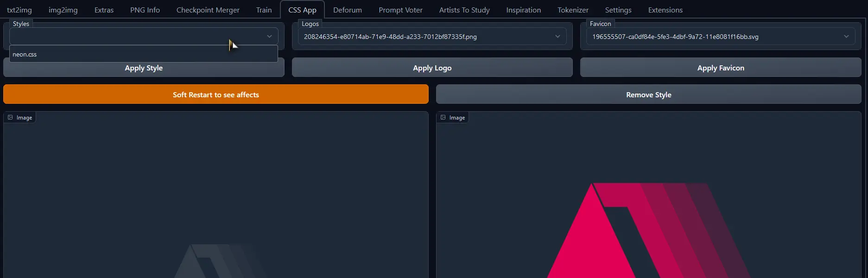The width and height of the screenshot is (868, 278).
Task: Click the Apply Style button
Action: (x=144, y=68)
